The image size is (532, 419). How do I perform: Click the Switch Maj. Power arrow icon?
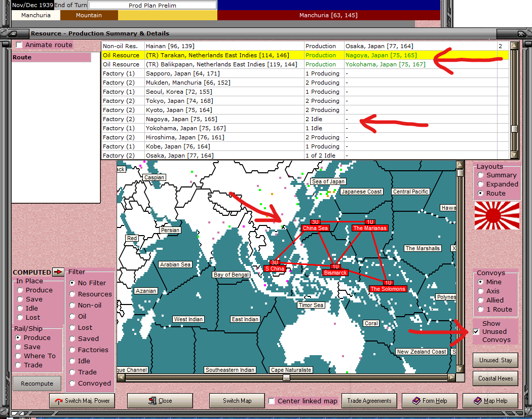pyautogui.click(x=59, y=401)
